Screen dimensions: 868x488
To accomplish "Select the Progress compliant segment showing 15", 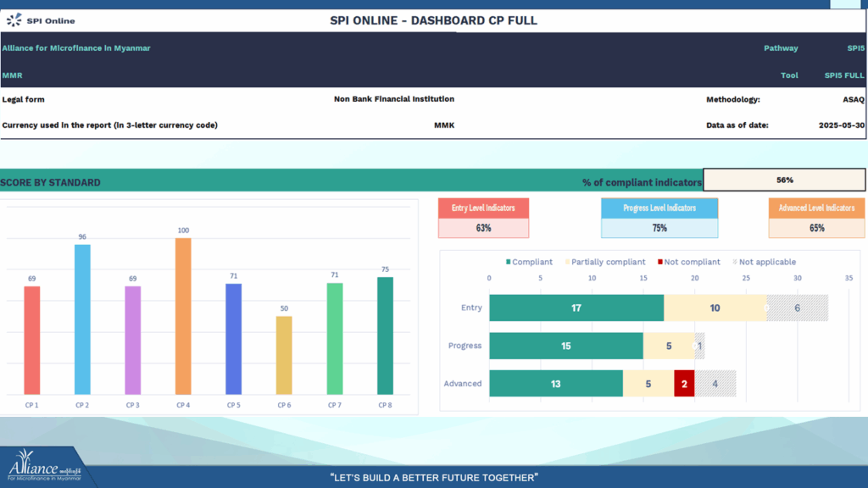I will tap(565, 346).
